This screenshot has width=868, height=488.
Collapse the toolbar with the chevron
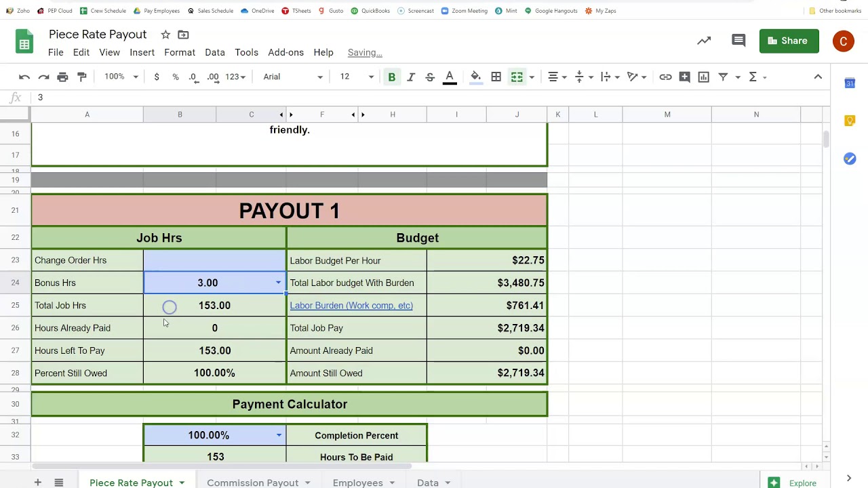818,77
